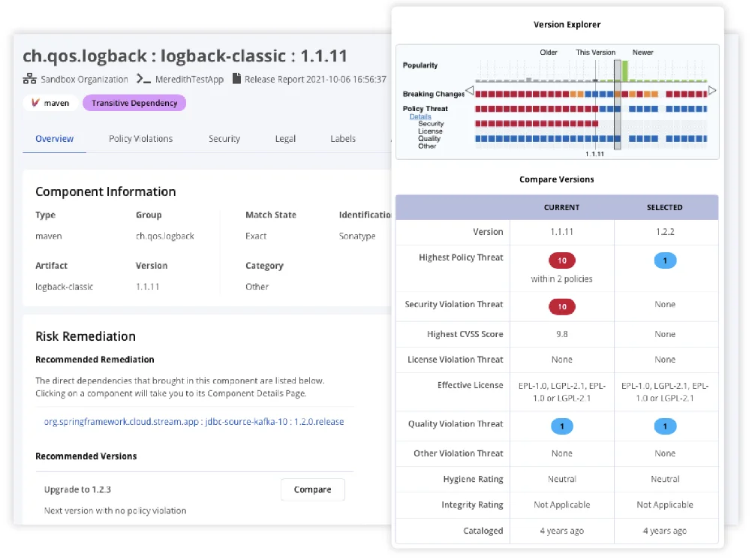Viewport: 755px width, 560px height.
Task: Click the Type value "maven" in Component Information
Action: tap(49, 236)
